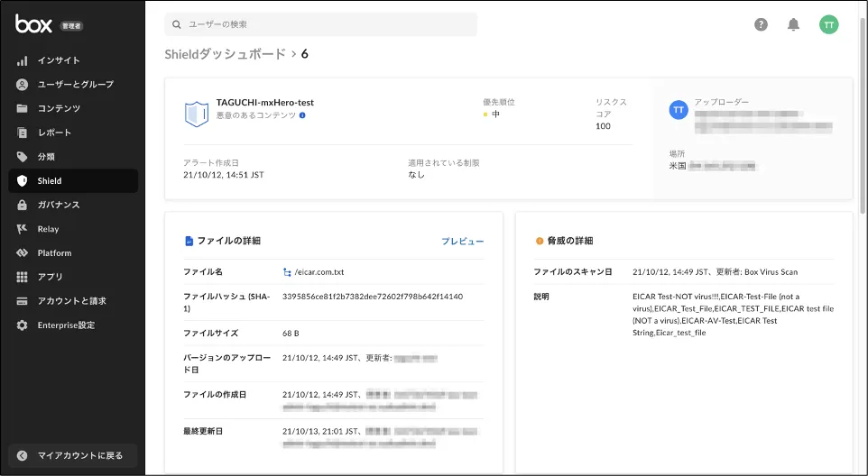
Task: Click the Box logo in sidebar
Action: click(34, 24)
